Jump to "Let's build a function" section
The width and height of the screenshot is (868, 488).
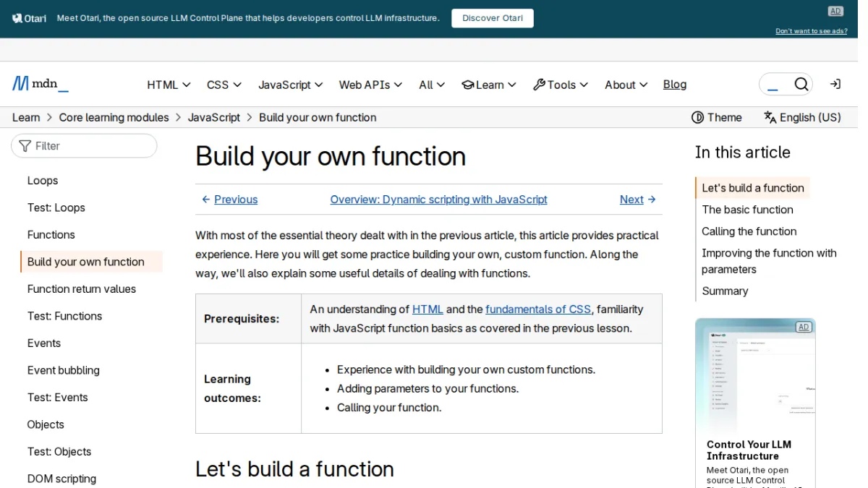coord(753,188)
